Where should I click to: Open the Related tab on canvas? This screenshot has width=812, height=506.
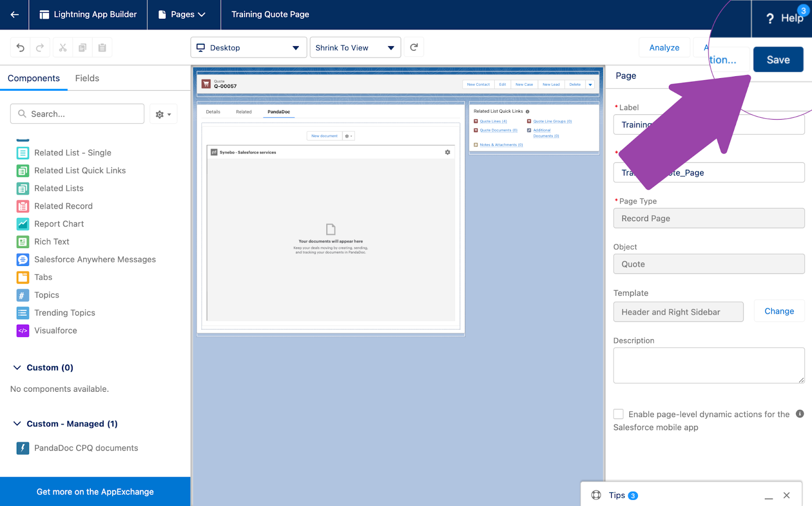(244, 112)
